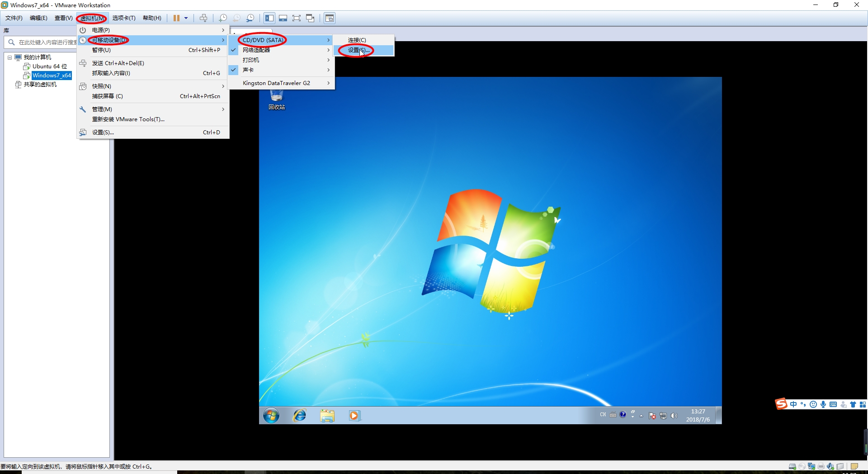Click the volume speaker tray icon
The width and height of the screenshot is (868, 474).
tap(674, 416)
